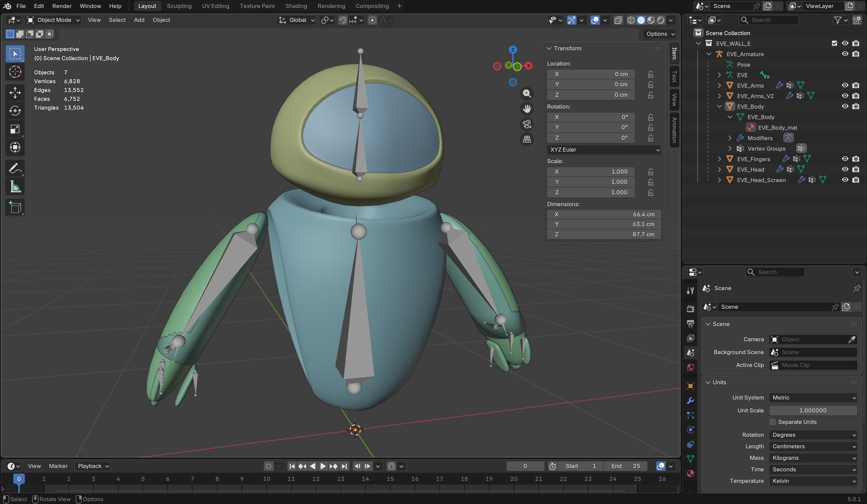Toggle lock for Scale Z

(x=650, y=192)
